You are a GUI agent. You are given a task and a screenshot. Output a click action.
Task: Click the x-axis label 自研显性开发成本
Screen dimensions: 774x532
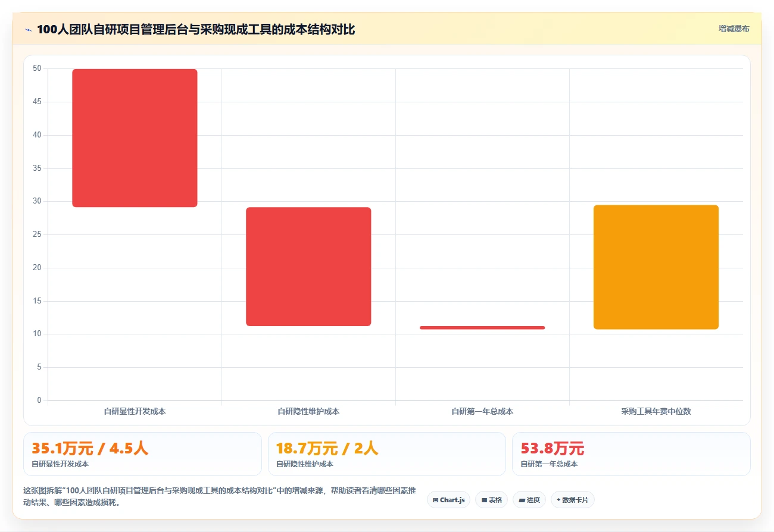135,411
